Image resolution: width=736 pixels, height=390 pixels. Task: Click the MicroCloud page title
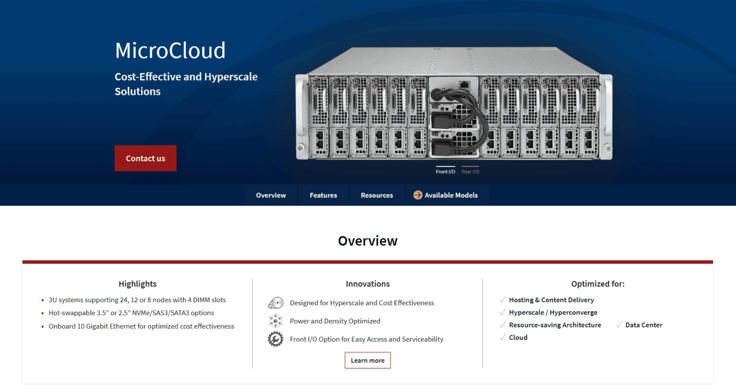coord(170,51)
